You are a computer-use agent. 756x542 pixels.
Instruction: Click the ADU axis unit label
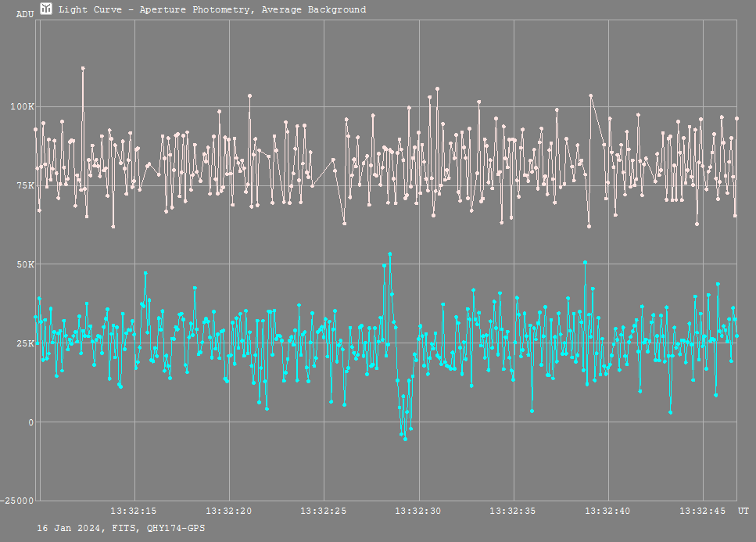click(x=24, y=14)
